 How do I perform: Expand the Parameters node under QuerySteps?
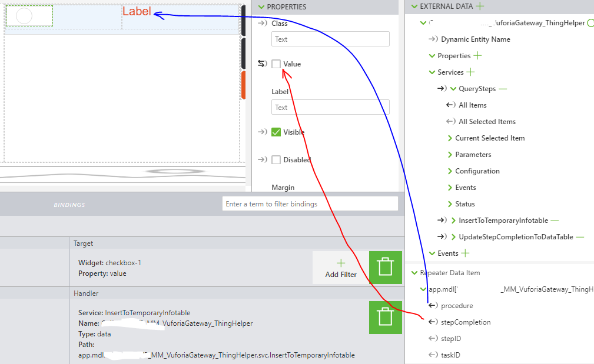450,154
